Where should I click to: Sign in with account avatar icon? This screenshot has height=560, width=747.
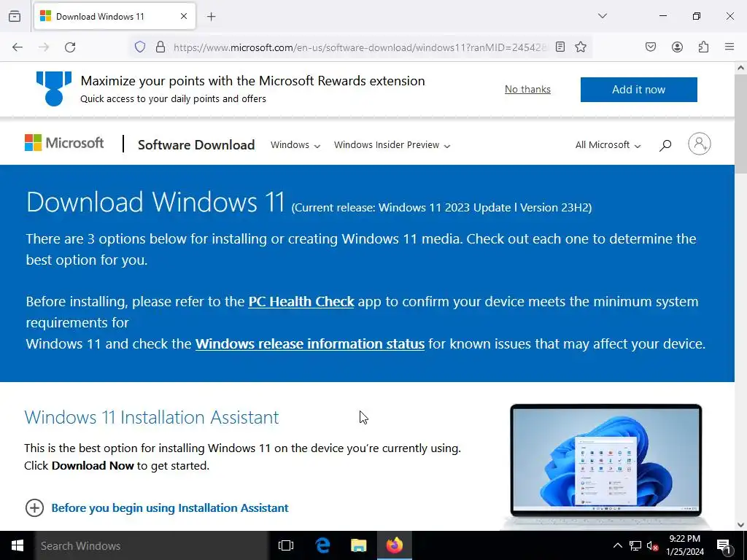click(x=700, y=144)
